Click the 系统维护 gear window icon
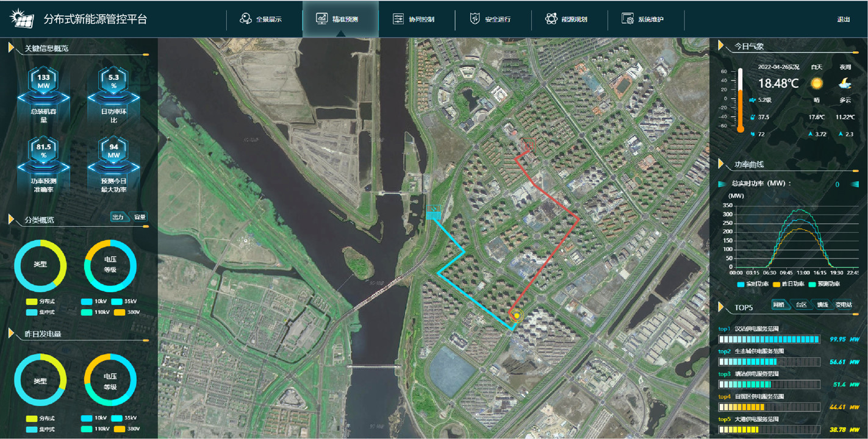868x439 pixels. tap(628, 19)
